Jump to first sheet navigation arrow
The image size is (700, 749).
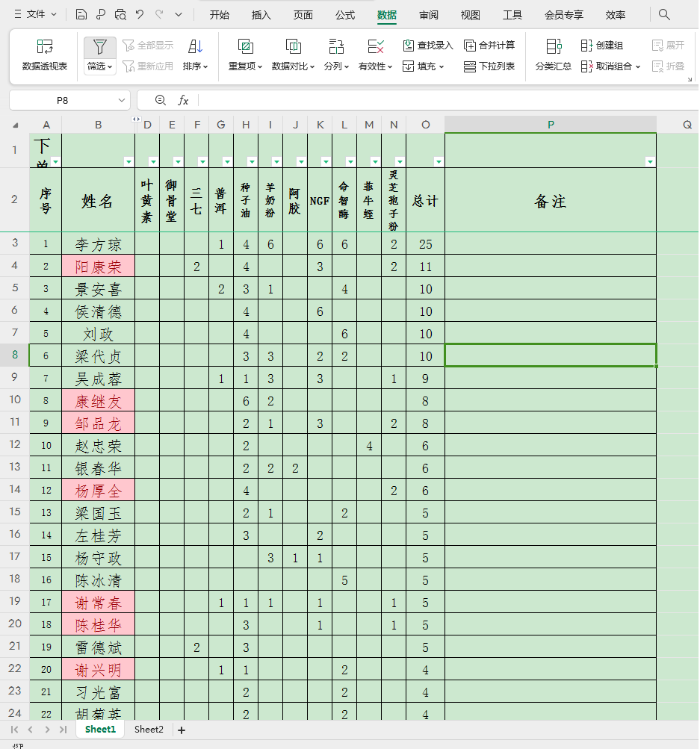[14, 730]
